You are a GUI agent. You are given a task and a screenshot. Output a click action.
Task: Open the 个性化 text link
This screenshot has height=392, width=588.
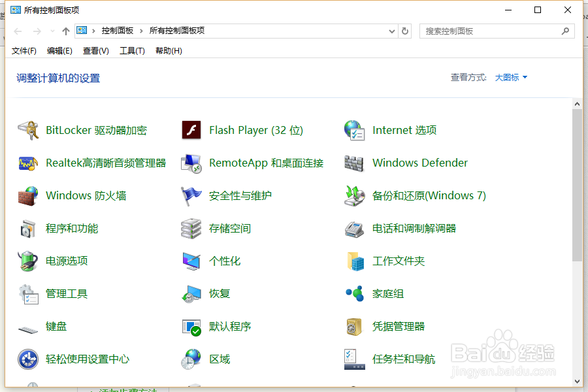[x=225, y=261]
